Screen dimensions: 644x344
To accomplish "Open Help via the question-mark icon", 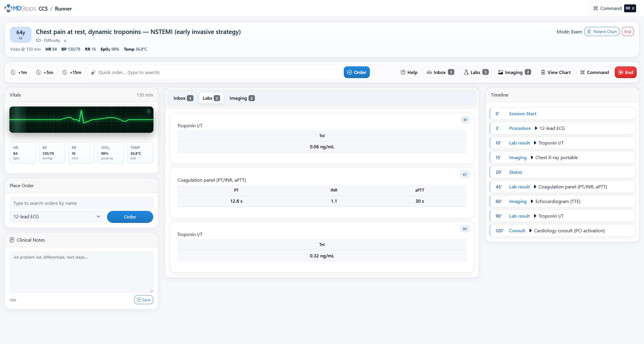I will (403, 72).
